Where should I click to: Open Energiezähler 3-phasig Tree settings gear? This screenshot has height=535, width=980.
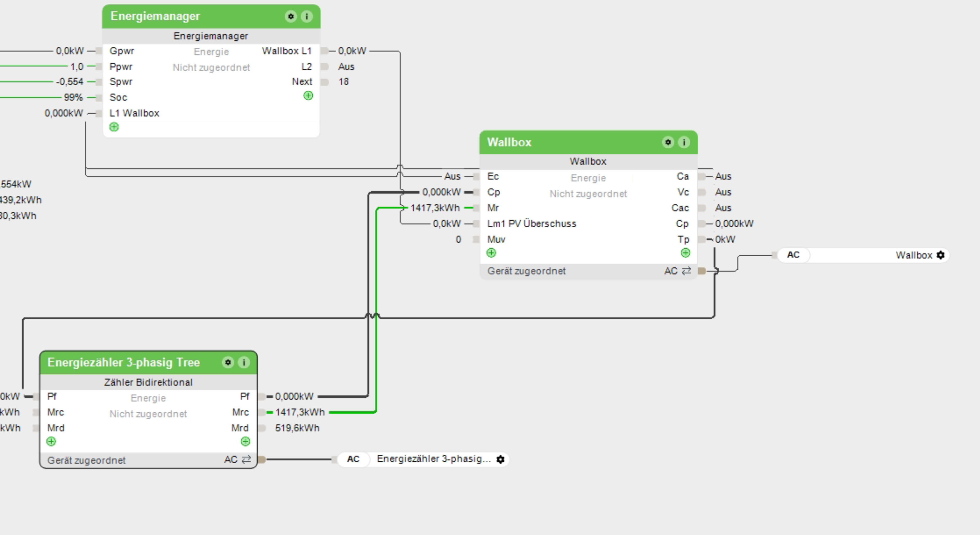click(x=228, y=362)
